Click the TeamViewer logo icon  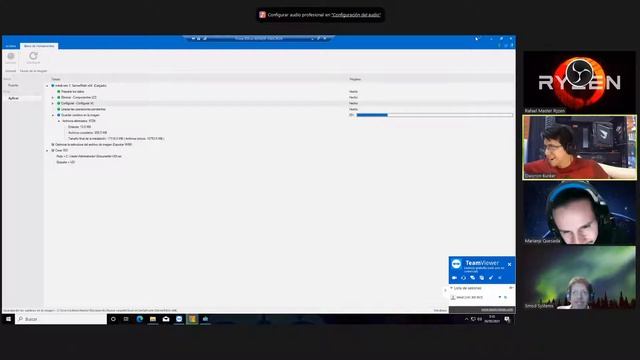[x=456, y=264]
